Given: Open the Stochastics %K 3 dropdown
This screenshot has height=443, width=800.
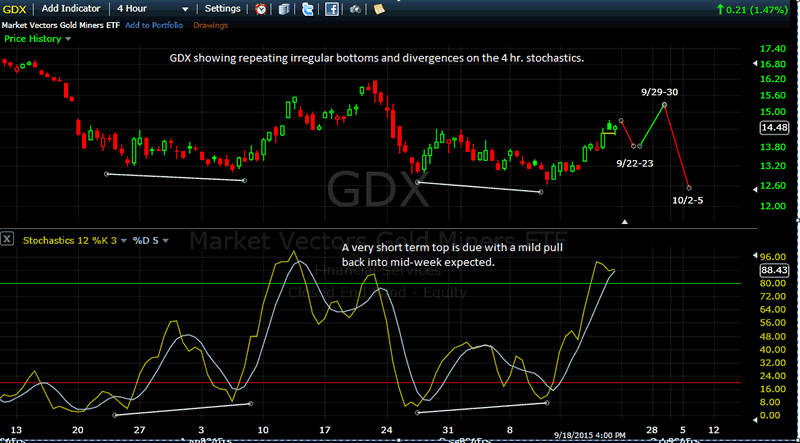Looking at the screenshot, I should tap(122, 239).
